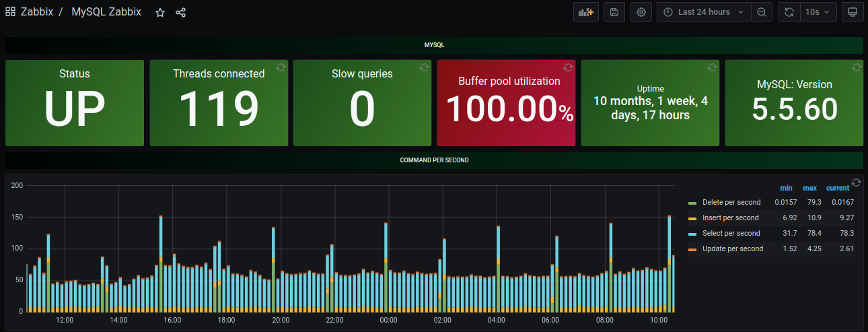
Task: Open the Zabbix folder link
Action: coord(36,12)
